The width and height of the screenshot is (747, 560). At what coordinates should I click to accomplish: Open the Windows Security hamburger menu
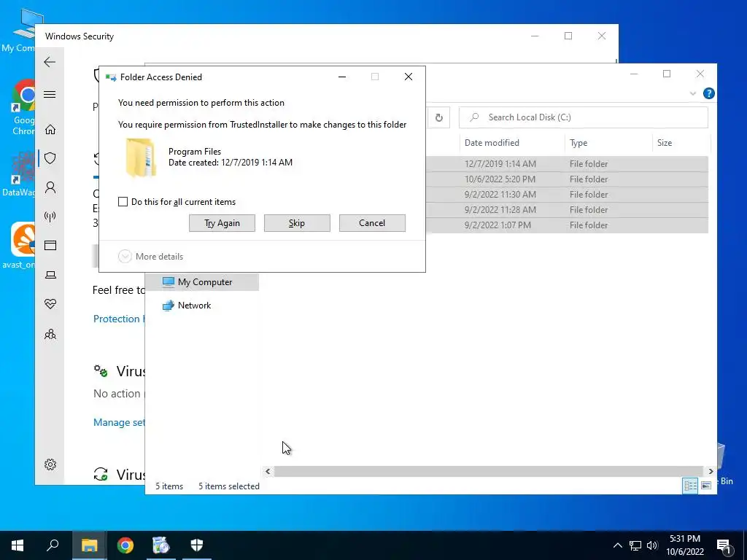click(50, 94)
